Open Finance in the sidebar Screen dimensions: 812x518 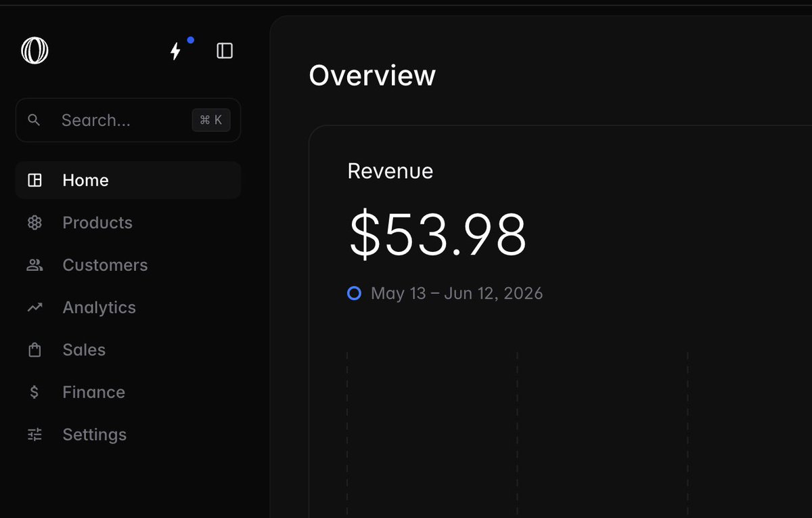[x=128, y=392]
